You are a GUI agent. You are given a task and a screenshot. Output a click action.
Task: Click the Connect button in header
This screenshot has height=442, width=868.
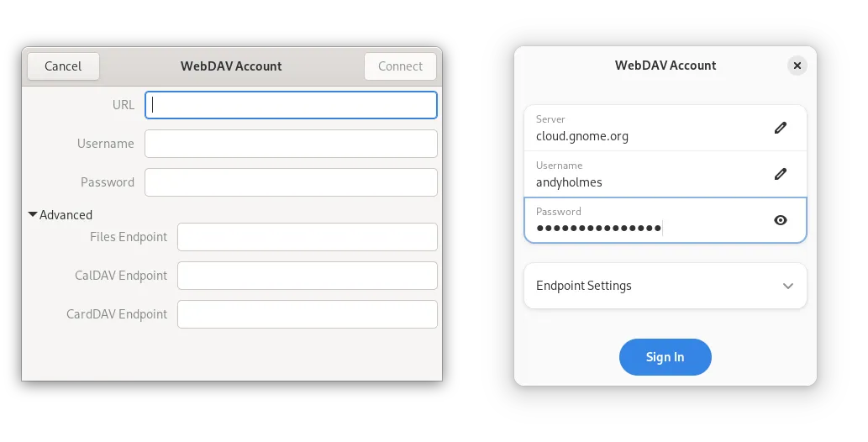(x=400, y=66)
